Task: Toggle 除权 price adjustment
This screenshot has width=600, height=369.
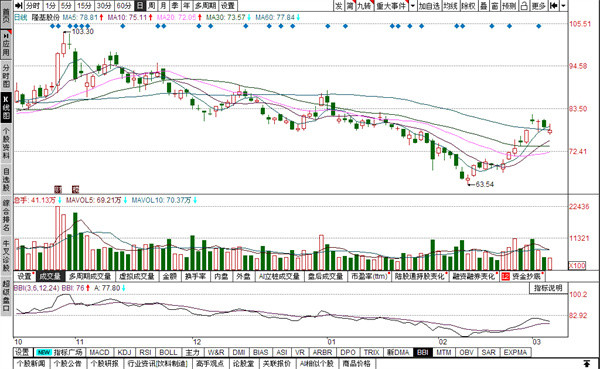Action: pyautogui.click(x=468, y=6)
